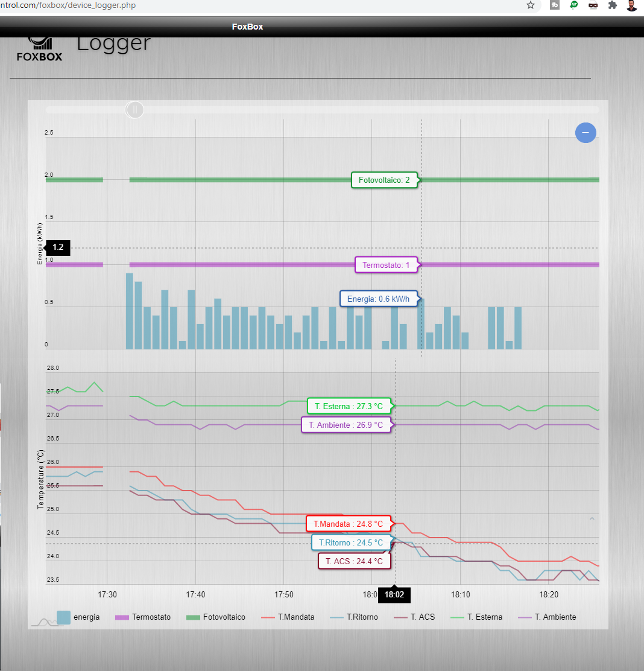Image resolution: width=644 pixels, height=671 pixels.
Task: Collapse the chart using the small chevron arrow
Action: [592, 518]
